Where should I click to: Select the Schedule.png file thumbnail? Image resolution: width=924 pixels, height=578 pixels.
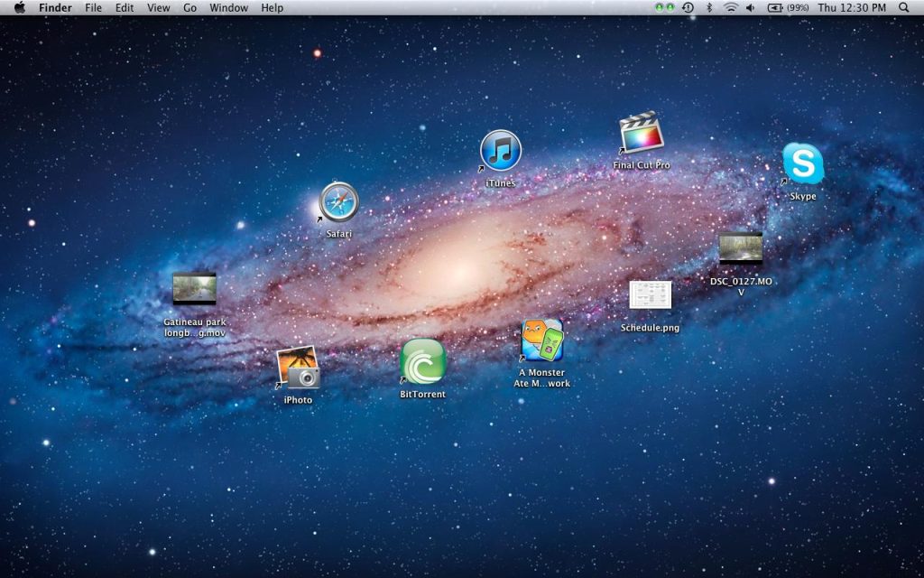tap(650, 295)
